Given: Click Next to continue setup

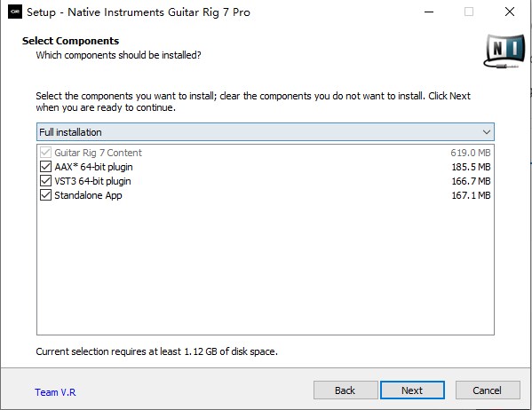Looking at the screenshot, I should click(412, 390).
